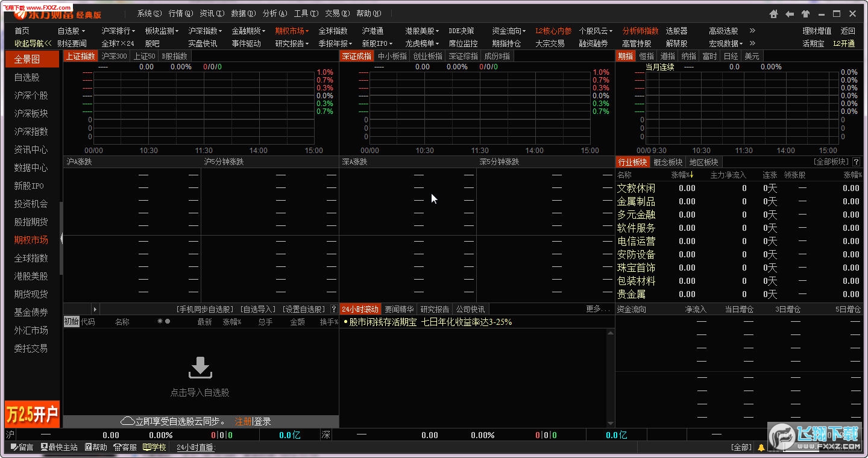Open the 自选股 toolbar dropdown

(71, 31)
